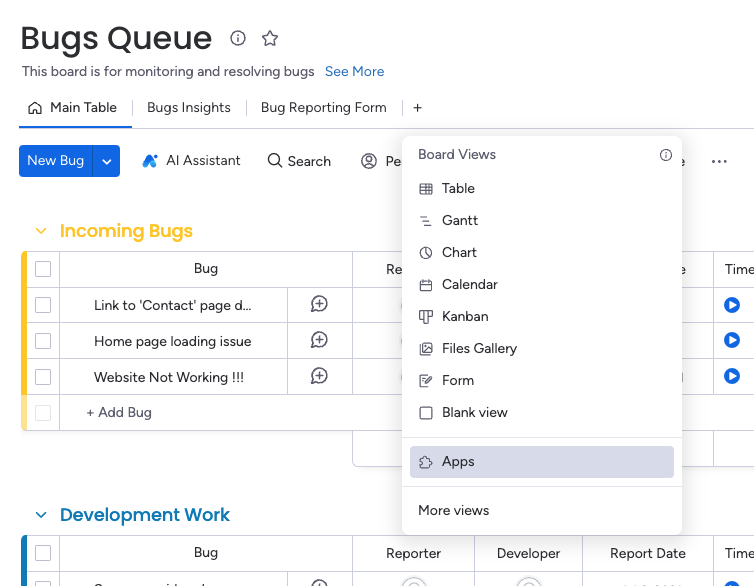Switch to the Bugs Insights tab
The image size is (754, 586).
tap(188, 108)
